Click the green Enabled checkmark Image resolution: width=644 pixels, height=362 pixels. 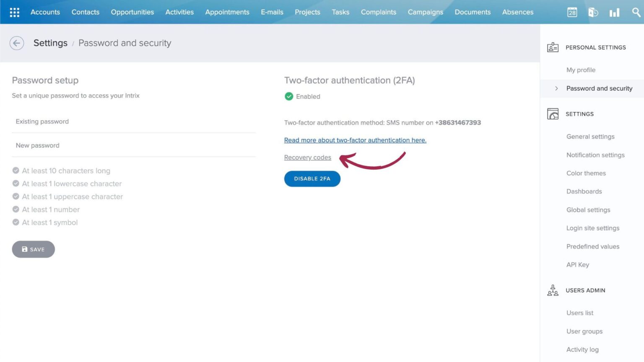point(289,96)
